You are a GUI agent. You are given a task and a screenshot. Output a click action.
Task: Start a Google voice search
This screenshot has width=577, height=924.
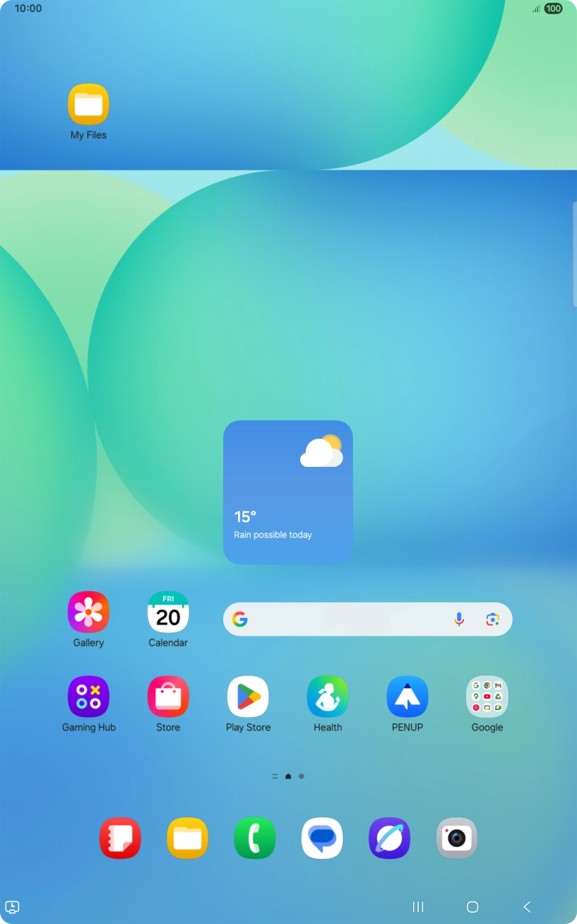coord(458,619)
